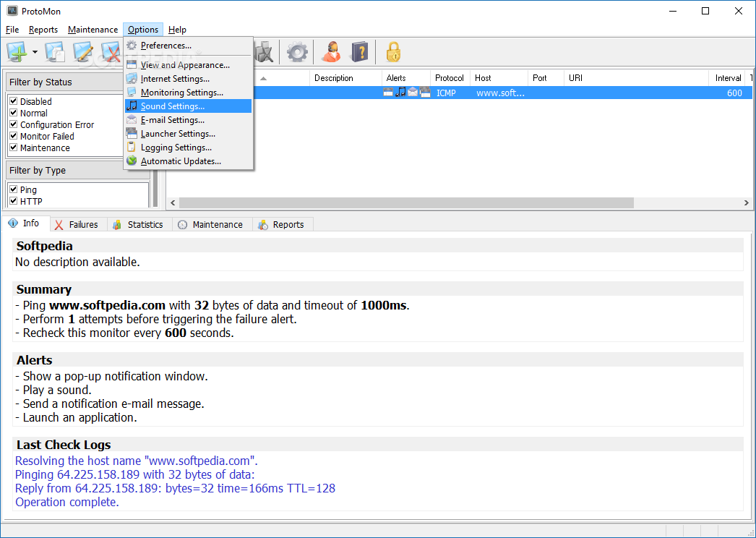Click the support agent headset icon

tap(332, 51)
